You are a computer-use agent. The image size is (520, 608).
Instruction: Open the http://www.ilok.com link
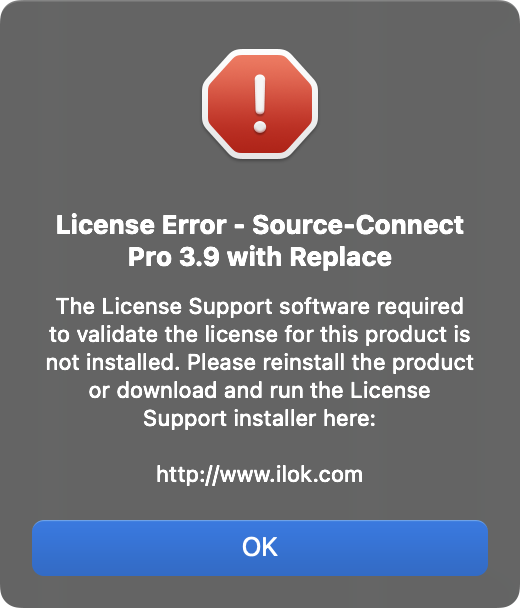tap(259, 475)
